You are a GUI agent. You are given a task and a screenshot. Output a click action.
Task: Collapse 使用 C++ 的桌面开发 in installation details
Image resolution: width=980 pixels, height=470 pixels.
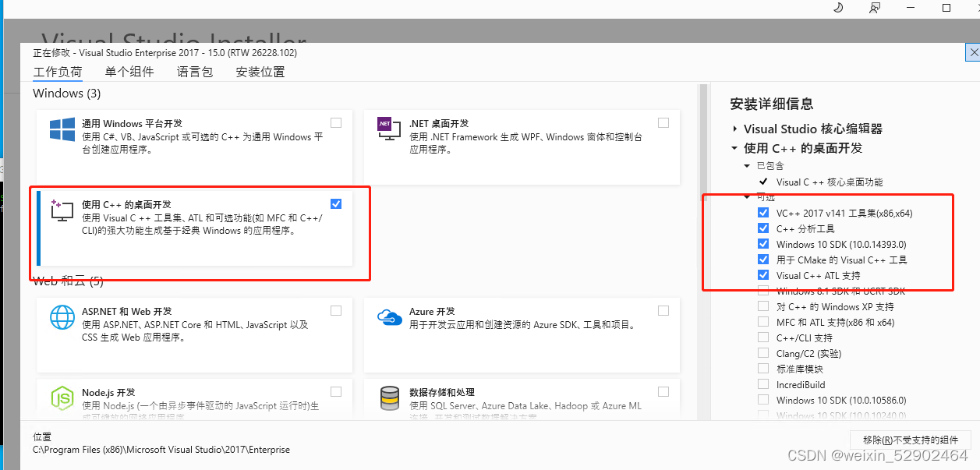click(734, 148)
